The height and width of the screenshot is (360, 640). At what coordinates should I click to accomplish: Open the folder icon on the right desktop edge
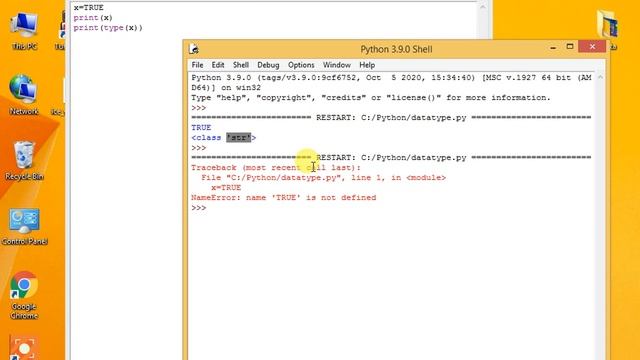pyautogui.click(x=607, y=25)
